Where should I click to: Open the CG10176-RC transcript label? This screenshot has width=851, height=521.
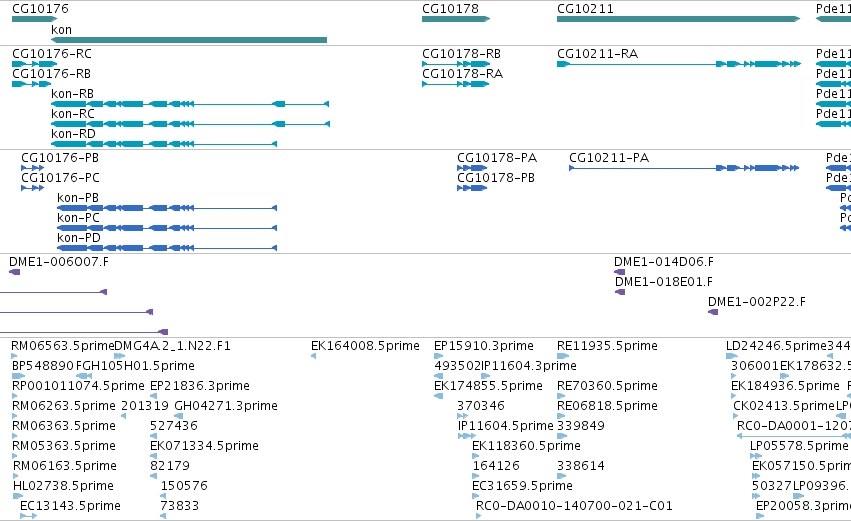pyautogui.click(x=52, y=54)
